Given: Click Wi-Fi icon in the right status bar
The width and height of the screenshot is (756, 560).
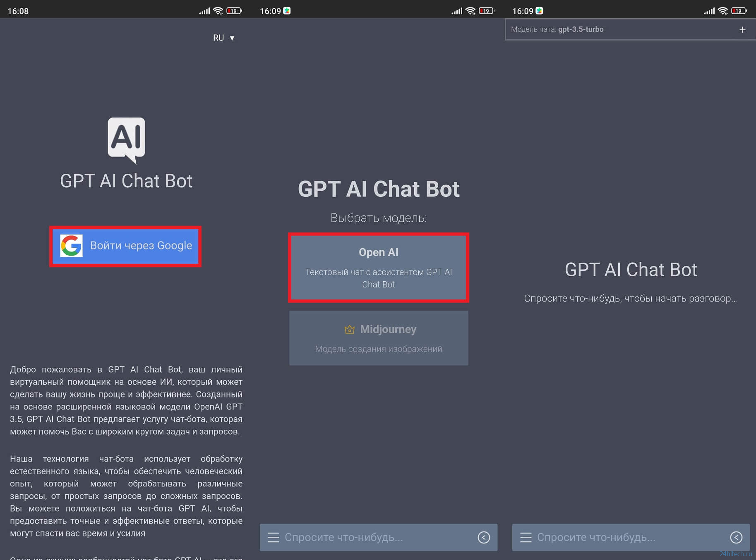Looking at the screenshot, I should click(x=723, y=11).
